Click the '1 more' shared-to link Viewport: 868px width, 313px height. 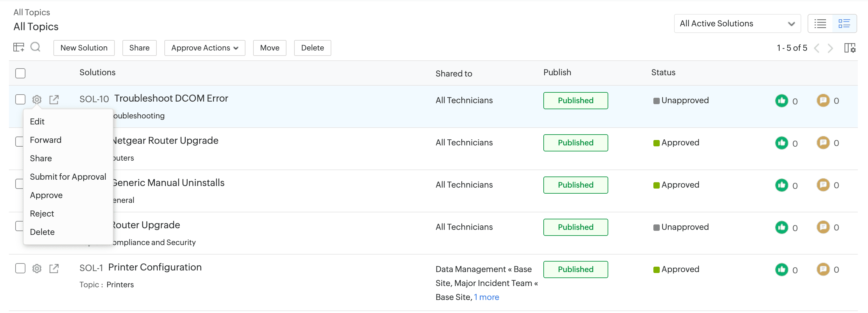pos(486,297)
